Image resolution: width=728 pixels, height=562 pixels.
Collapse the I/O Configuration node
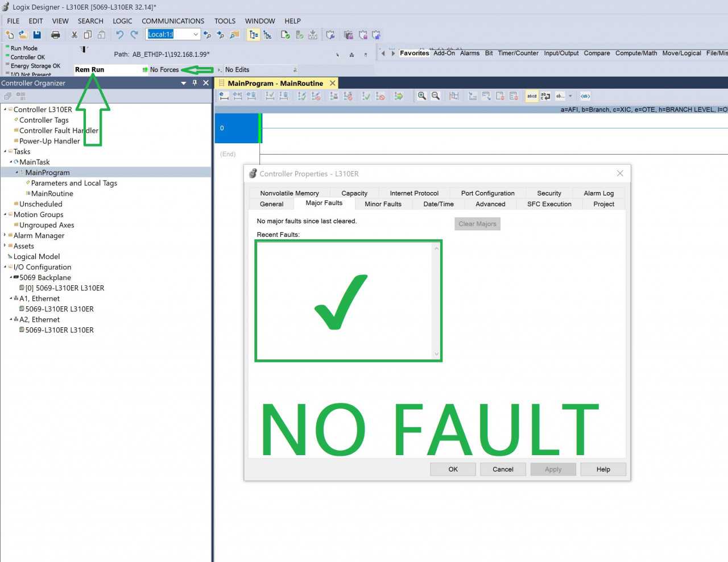point(5,267)
